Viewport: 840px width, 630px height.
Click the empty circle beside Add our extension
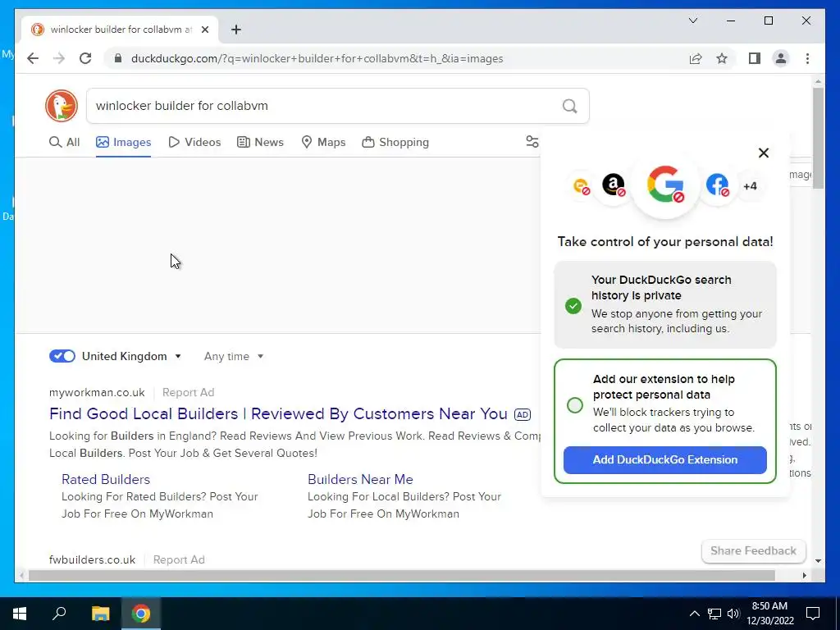575,405
